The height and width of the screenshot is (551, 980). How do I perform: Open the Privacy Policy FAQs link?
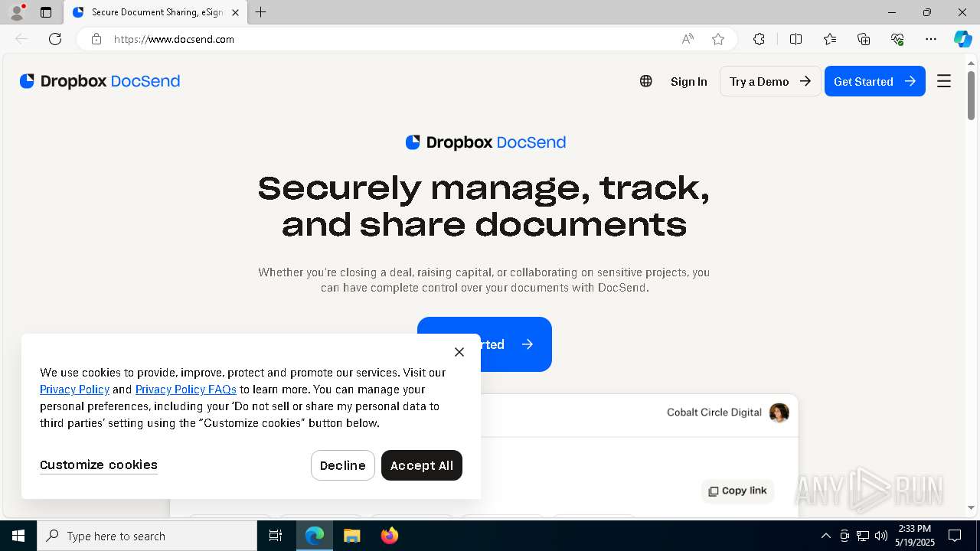click(x=186, y=390)
